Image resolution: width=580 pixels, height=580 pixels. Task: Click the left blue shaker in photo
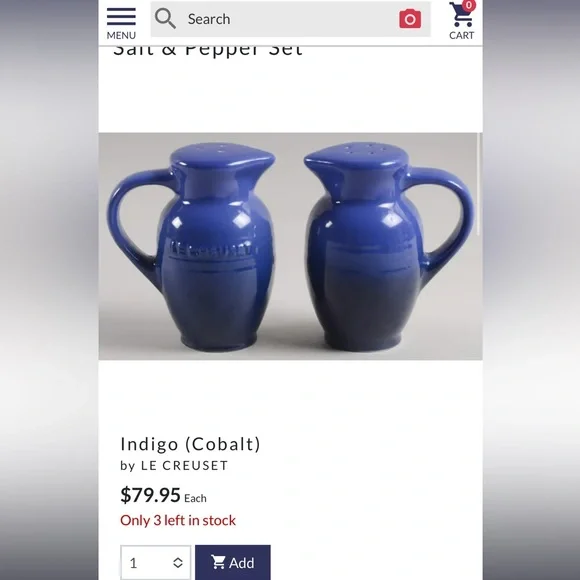pyautogui.click(x=192, y=246)
